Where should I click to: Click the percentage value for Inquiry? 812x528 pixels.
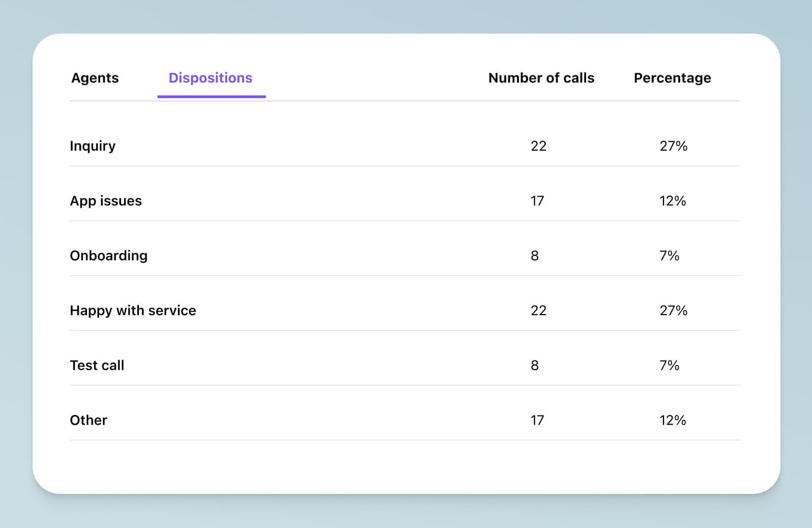pyautogui.click(x=673, y=146)
